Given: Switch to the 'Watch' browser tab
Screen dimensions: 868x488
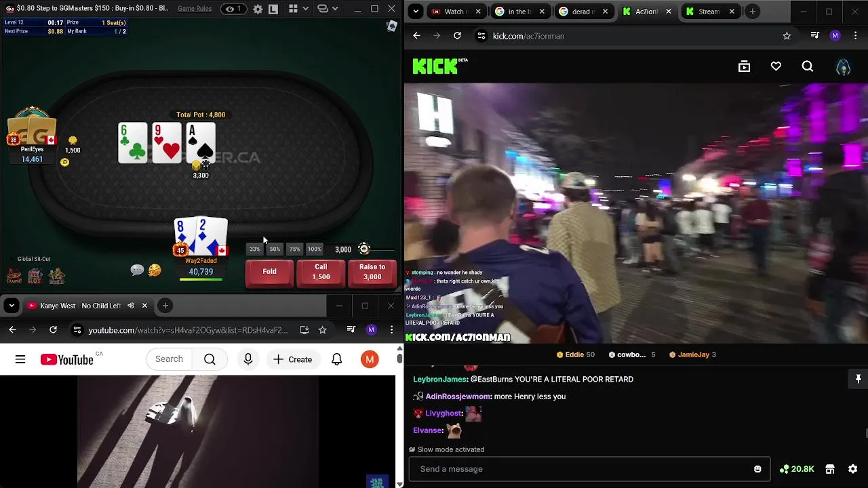Looking at the screenshot, I should 456,12.
